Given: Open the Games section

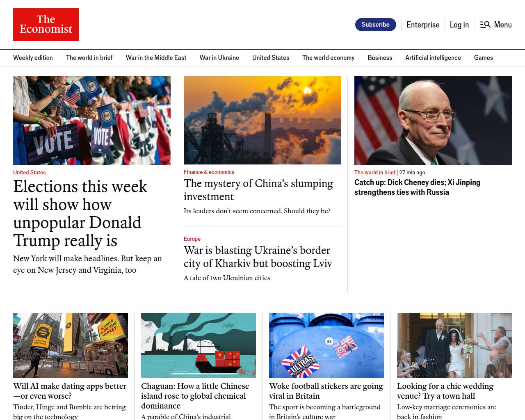Looking at the screenshot, I should pyautogui.click(x=483, y=58).
